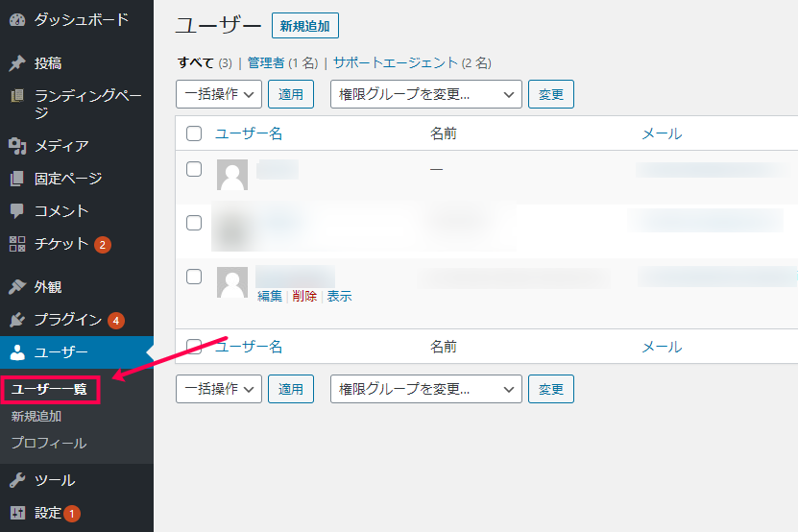Click 名前 column header in bottom header
Screen dimensions: 798x532
pos(444,348)
